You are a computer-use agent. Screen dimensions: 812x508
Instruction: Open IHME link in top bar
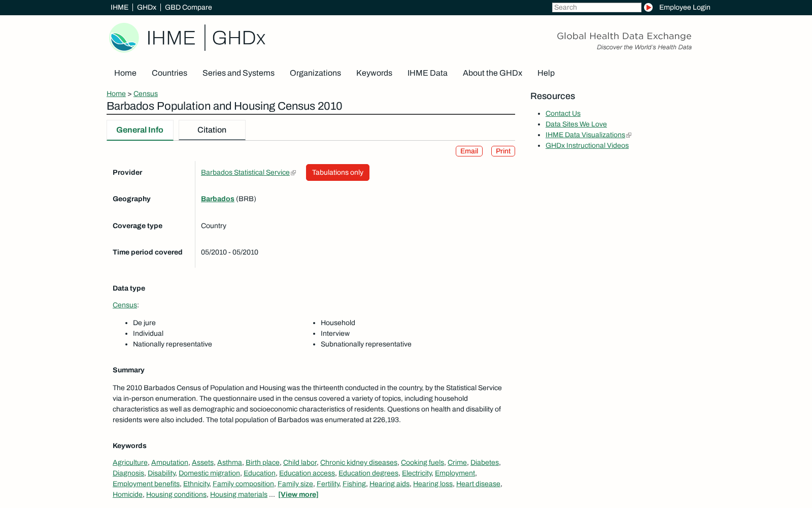click(119, 7)
